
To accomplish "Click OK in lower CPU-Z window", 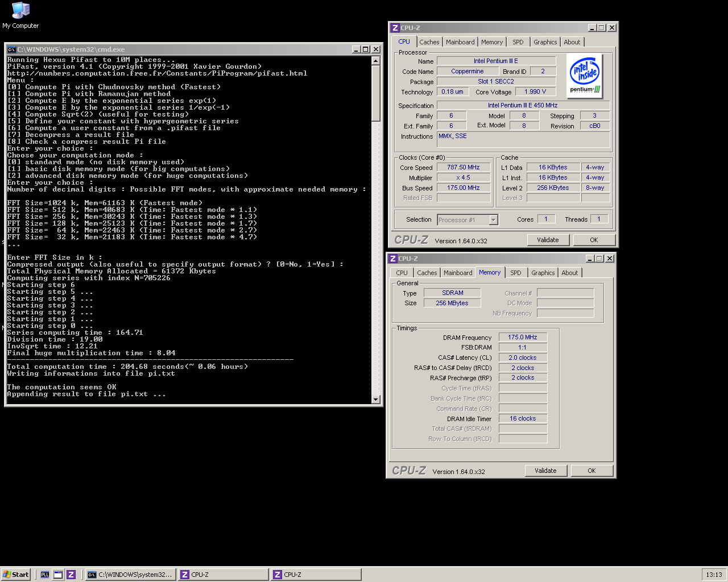I will tap(591, 471).
